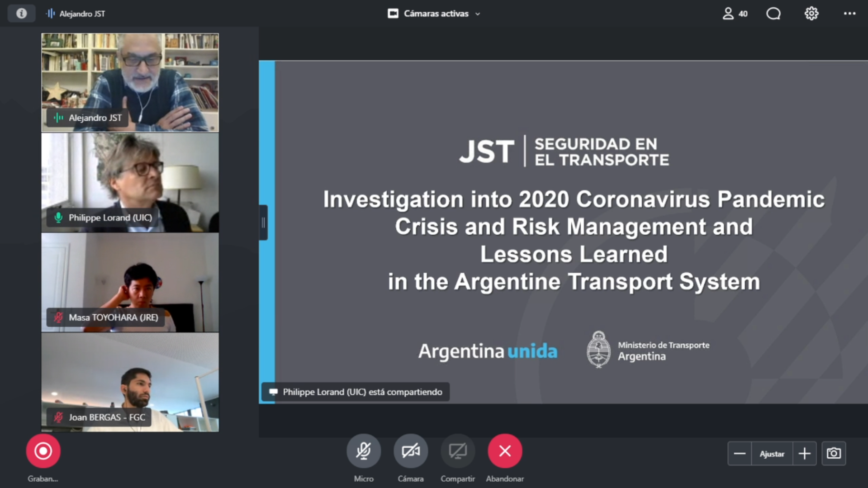Open the participants list showing 40
The height and width of the screenshot is (488, 868).
tap(735, 14)
